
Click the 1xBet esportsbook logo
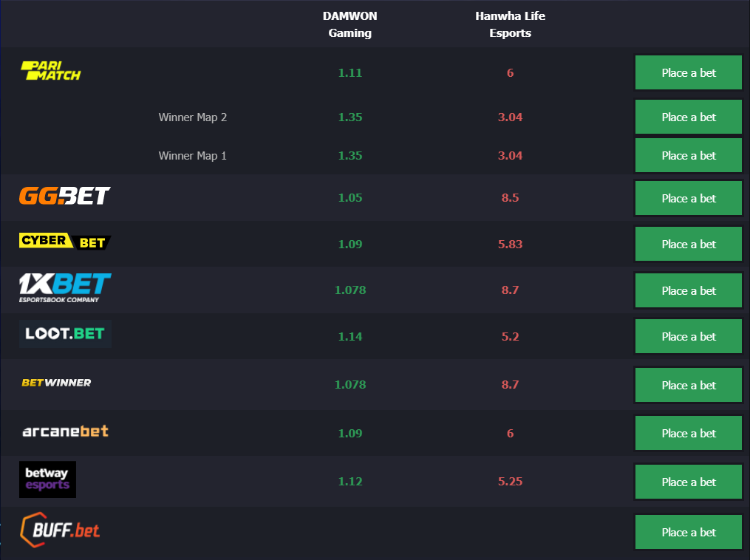(65, 288)
